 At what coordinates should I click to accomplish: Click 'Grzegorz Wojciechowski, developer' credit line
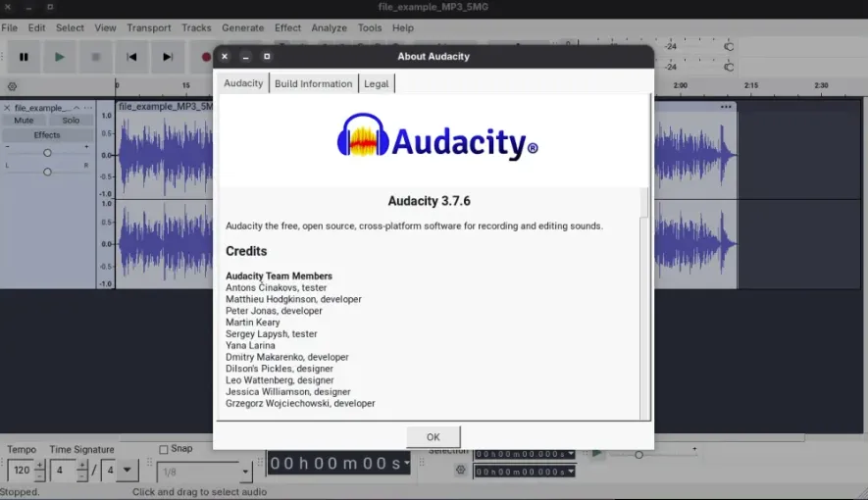click(300, 403)
